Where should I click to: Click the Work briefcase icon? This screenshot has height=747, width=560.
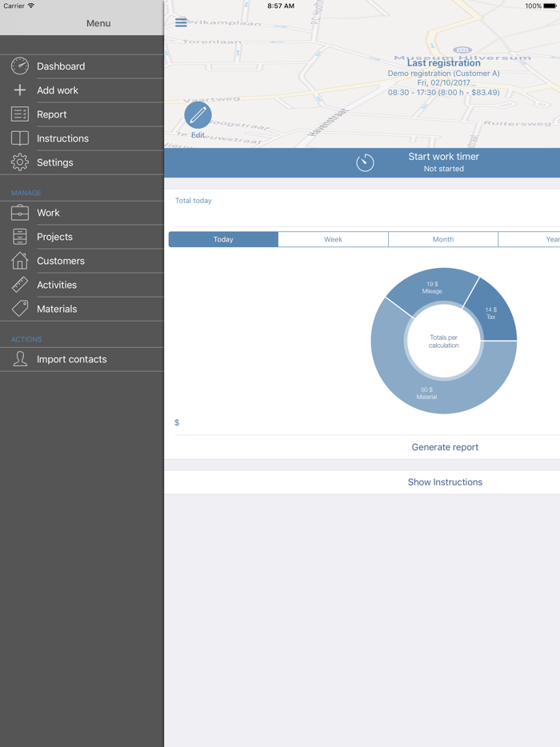(19, 213)
